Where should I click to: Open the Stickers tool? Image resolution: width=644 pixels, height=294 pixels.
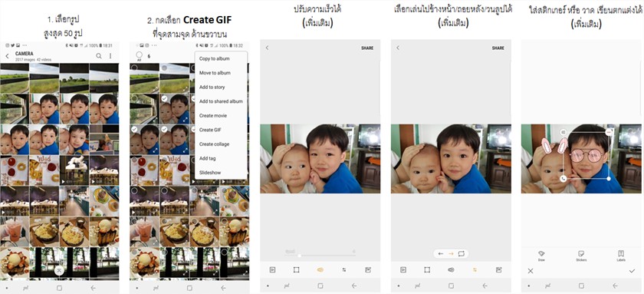point(581,256)
